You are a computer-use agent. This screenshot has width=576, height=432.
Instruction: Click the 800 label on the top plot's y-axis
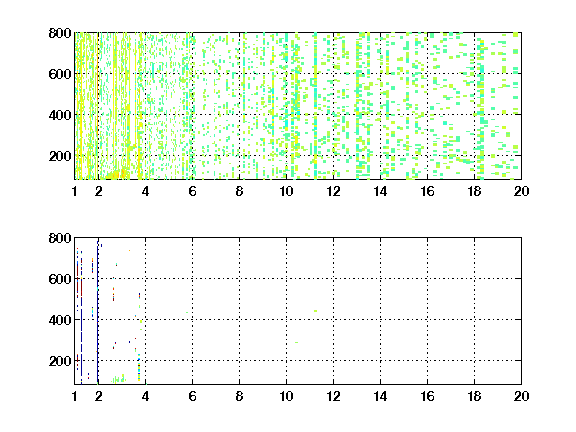tap(60, 33)
